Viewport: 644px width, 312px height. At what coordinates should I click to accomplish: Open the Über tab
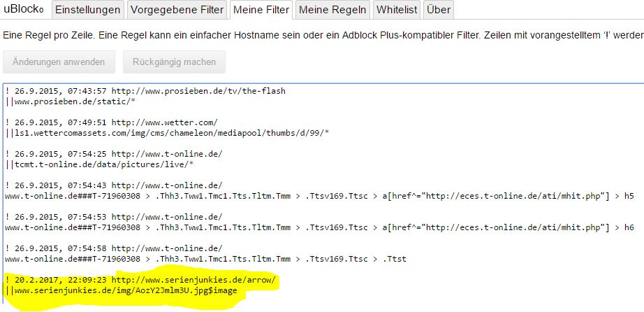pyautogui.click(x=438, y=10)
